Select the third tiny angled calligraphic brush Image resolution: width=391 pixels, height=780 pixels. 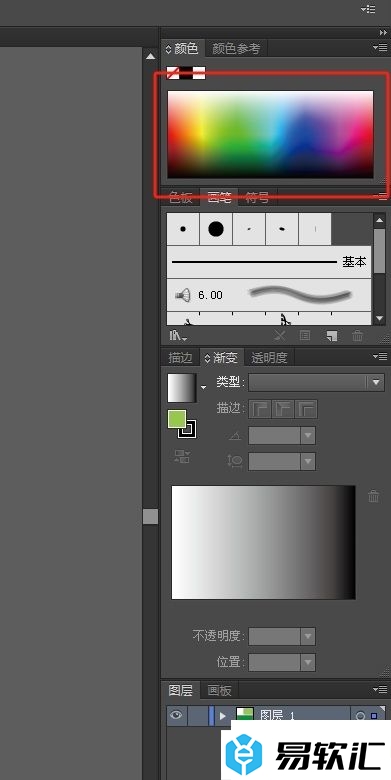tap(249, 229)
